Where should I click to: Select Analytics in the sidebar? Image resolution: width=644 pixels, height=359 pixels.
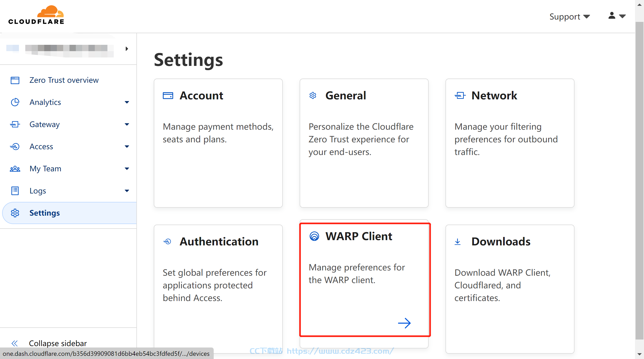68,102
